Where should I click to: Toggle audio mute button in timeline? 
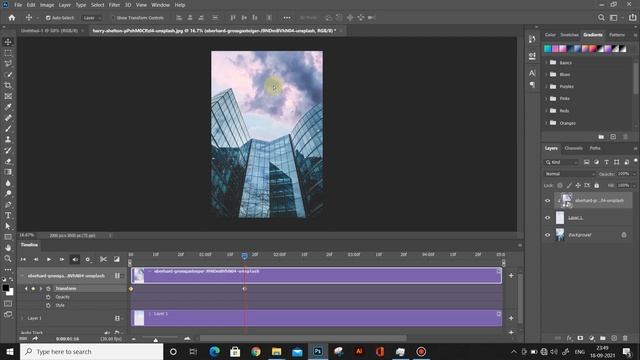75,259
